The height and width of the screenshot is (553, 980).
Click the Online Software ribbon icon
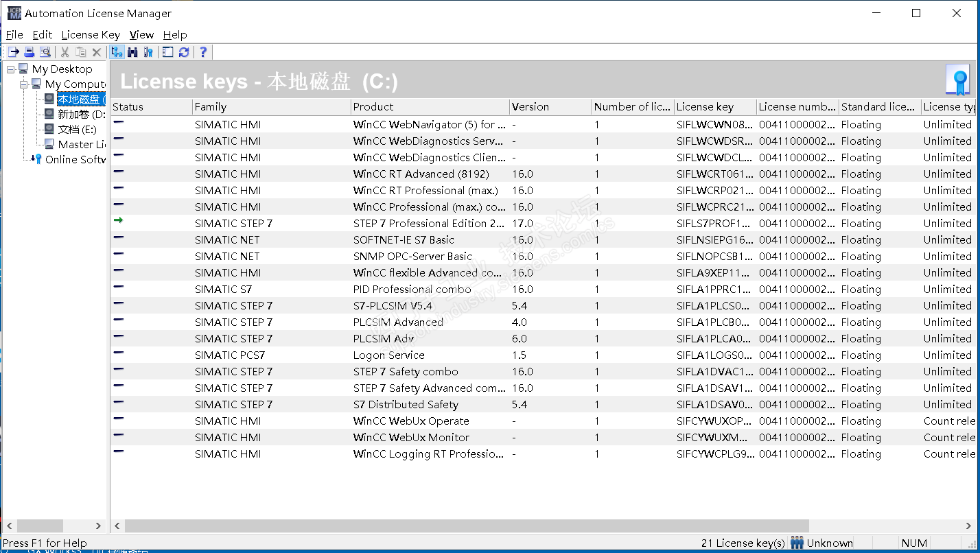point(36,159)
